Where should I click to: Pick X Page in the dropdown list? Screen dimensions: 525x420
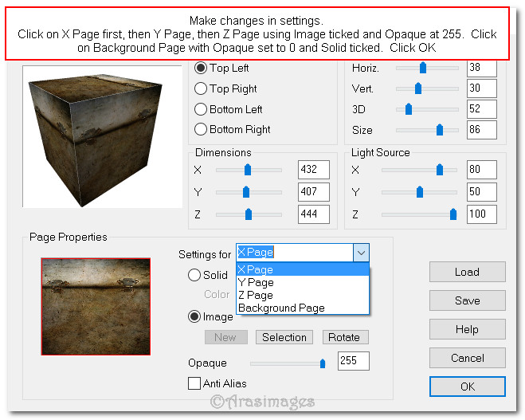[256, 269]
